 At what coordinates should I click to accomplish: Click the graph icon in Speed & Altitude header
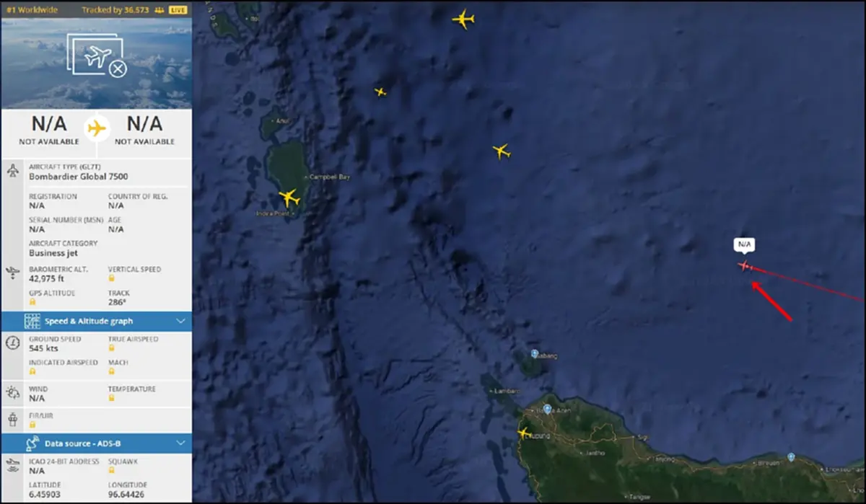tap(32, 321)
